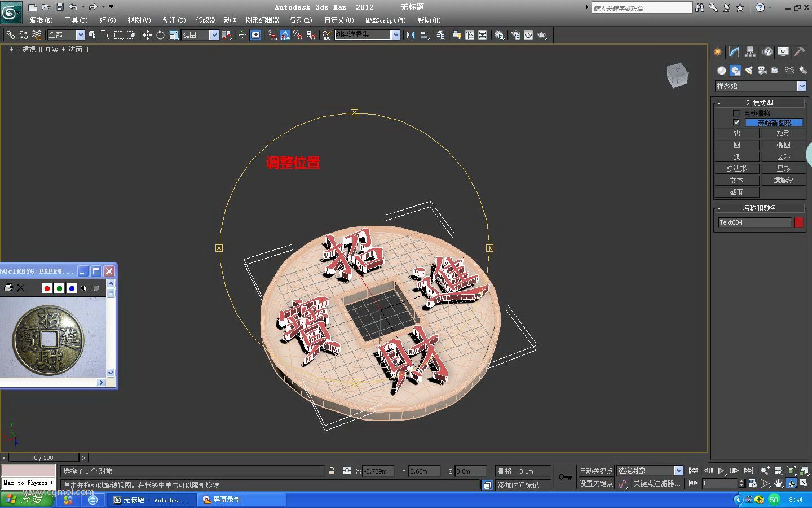The height and width of the screenshot is (508, 812).
Task: Open the 选定对象 key filter dropdown
Action: coord(678,471)
